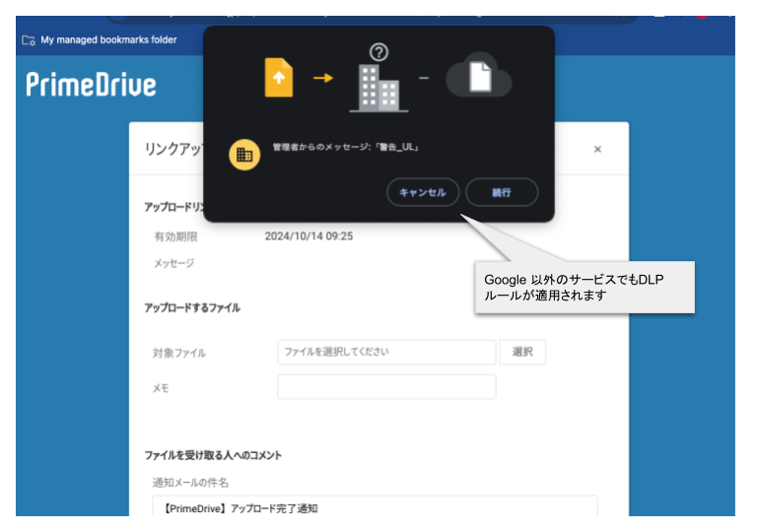757x532 pixels.
Task: Click the PrimeDrive logo
Action: point(92,85)
